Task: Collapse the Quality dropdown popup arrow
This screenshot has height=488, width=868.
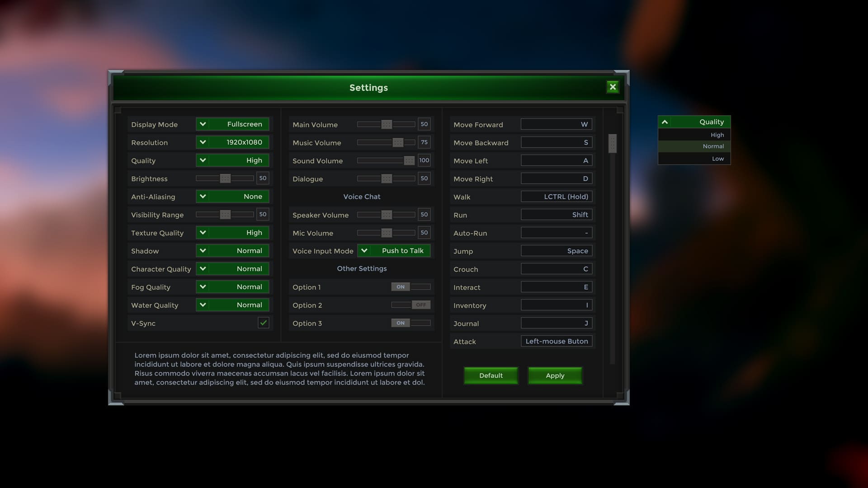Action: [665, 122]
